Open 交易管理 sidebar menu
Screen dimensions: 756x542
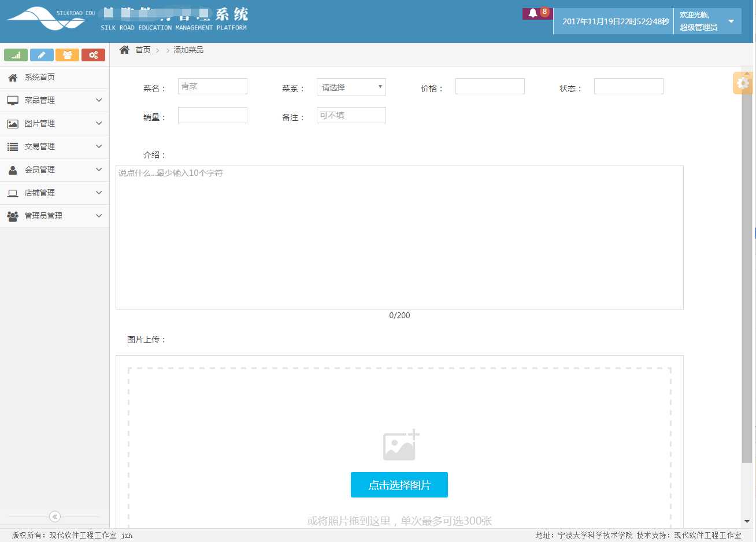click(x=54, y=146)
